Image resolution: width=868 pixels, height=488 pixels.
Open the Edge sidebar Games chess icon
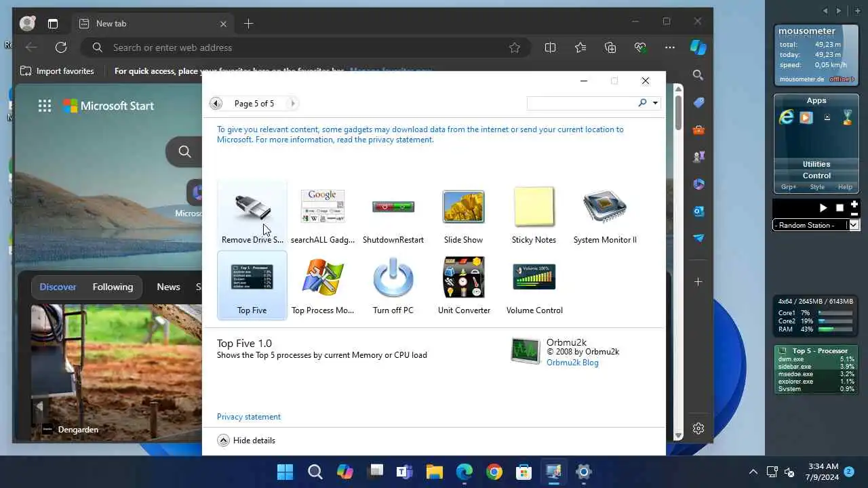tap(698, 157)
